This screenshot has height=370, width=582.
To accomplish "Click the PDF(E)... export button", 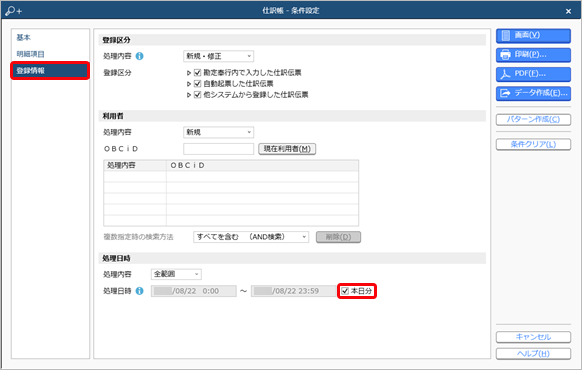I will point(533,74).
